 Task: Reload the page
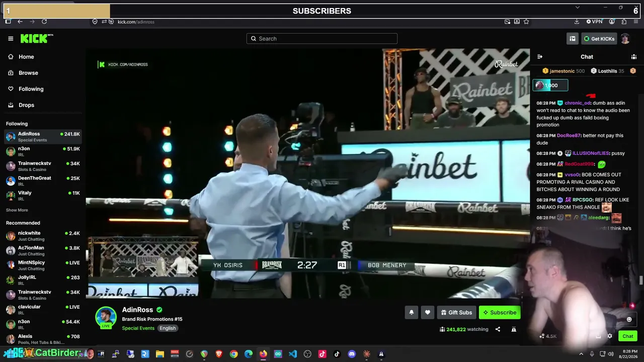(44, 22)
